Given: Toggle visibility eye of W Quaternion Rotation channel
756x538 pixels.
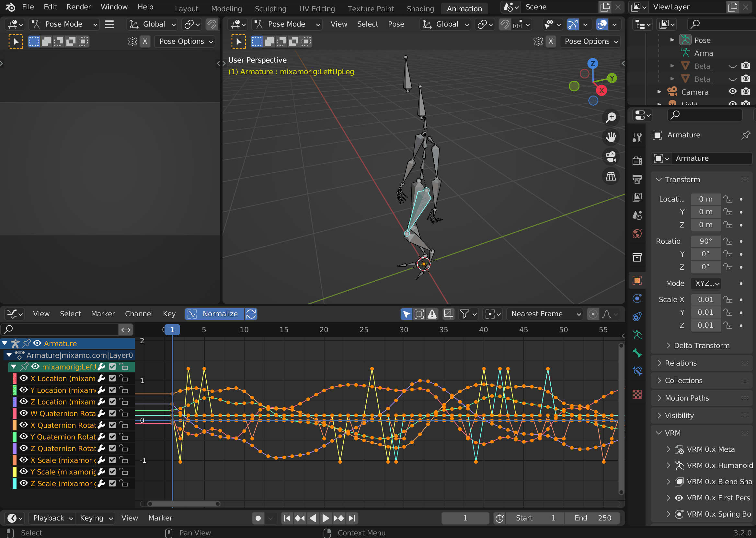Looking at the screenshot, I should point(24,413).
